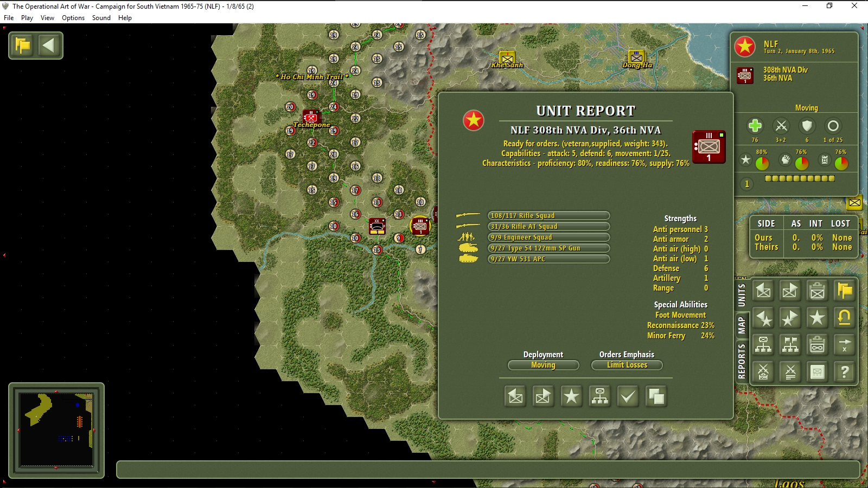Click the Moving deployment button

coord(543,365)
